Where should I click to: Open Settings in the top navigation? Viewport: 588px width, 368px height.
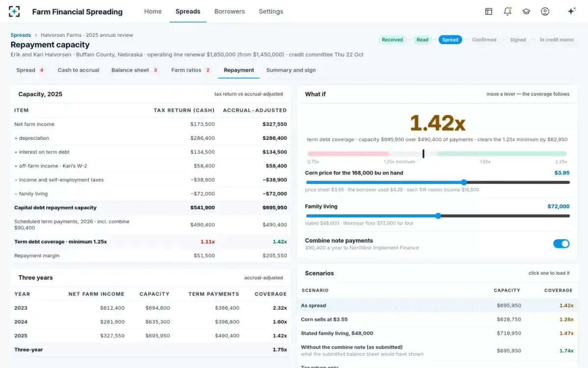click(x=271, y=11)
